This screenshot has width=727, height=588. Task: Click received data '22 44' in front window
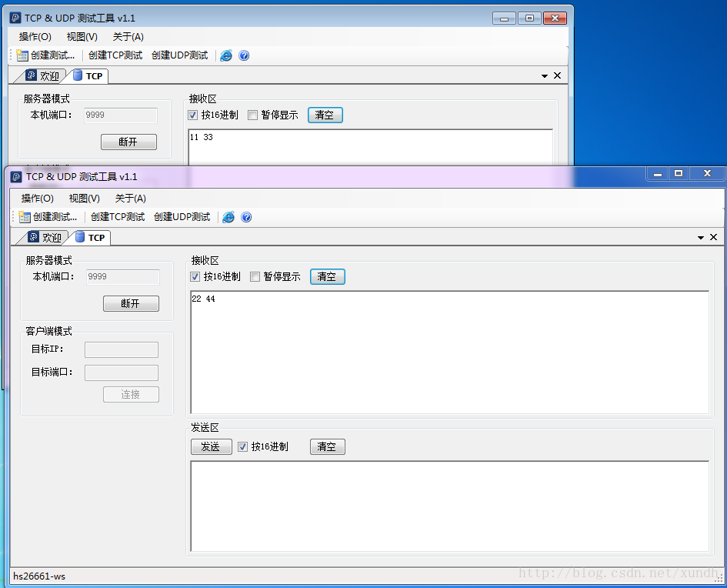point(204,299)
